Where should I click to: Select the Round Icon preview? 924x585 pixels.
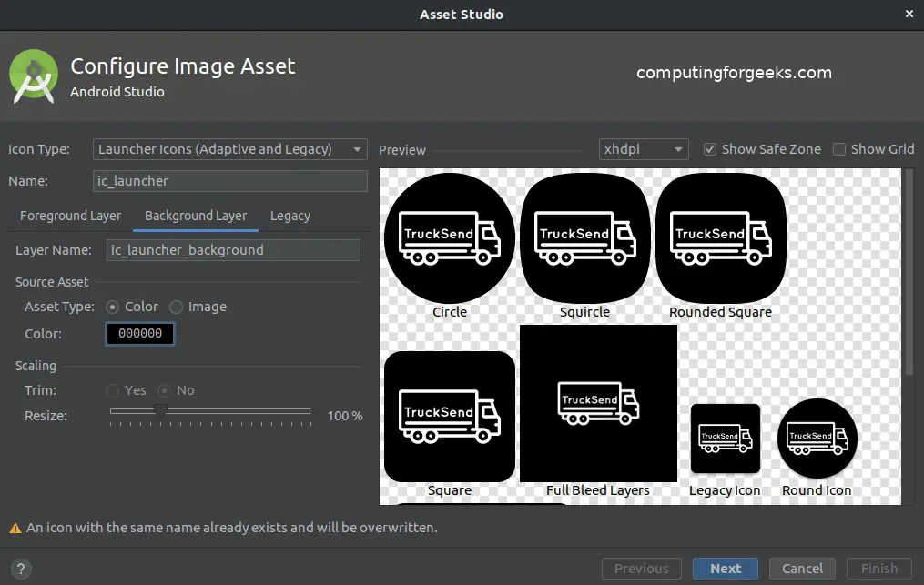[817, 439]
